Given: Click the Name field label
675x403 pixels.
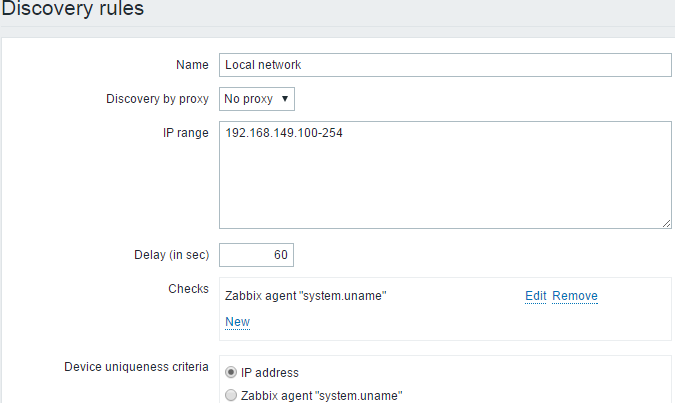Looking at the screenshot, I should point(192,65).
